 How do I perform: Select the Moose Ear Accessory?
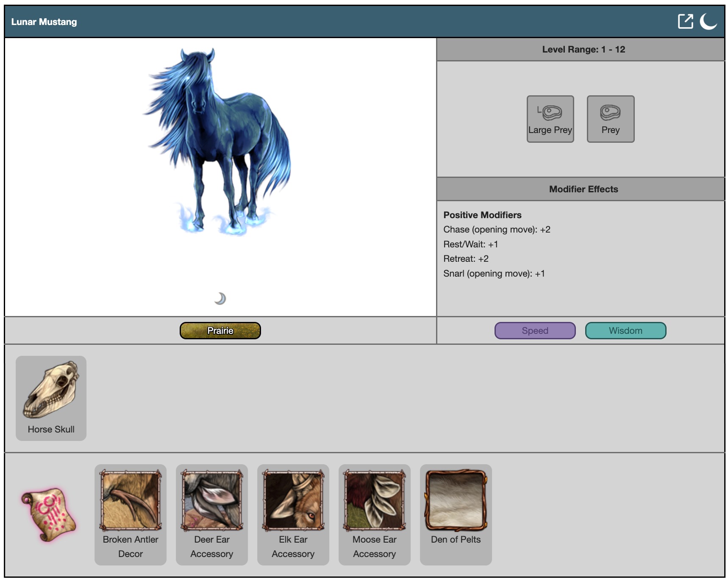click(x=375, y=514)
